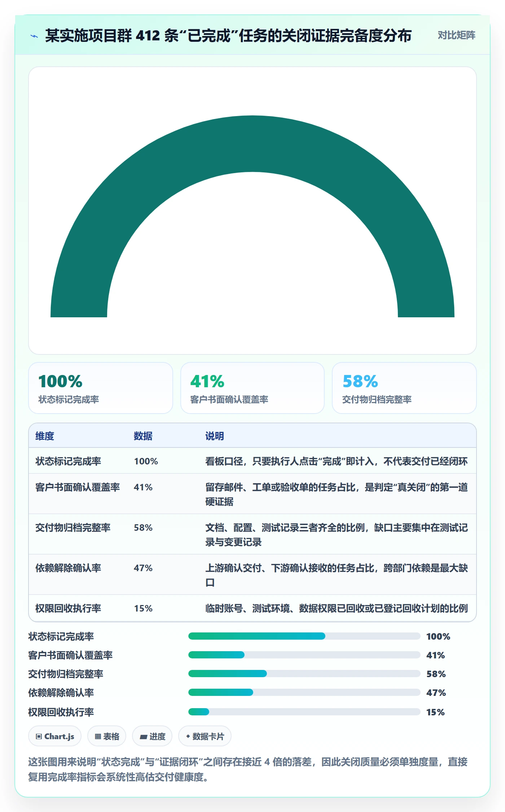Click the 100% label beside the progress bar
Image resolution: width=505 pixels, height=812 pixels.
coord(438,636)
